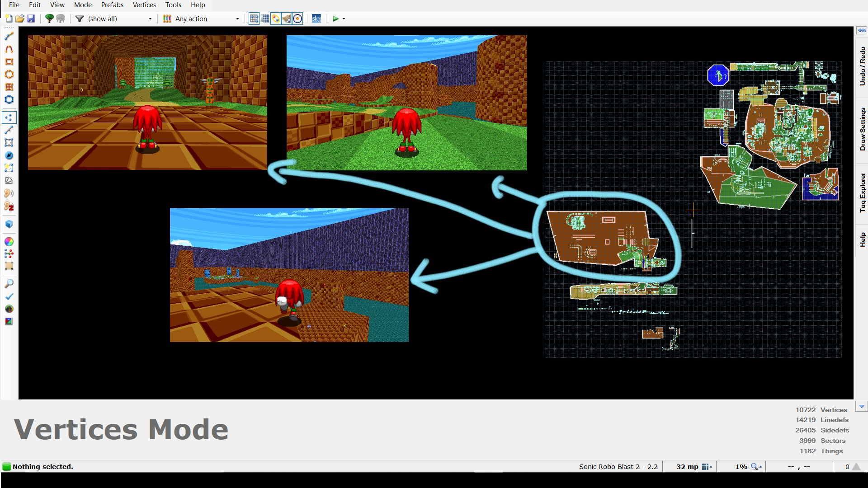Click Make Sectors mode icon

click(9, 168)
